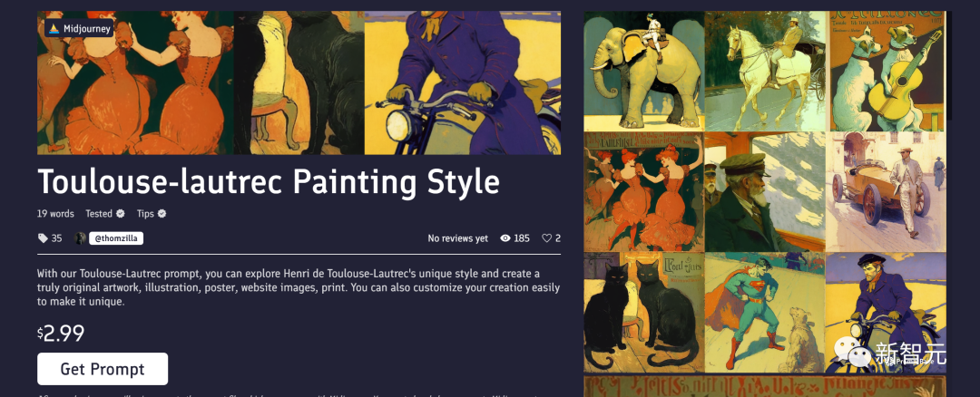
Task: Click the eye views icon
Action: [x=505, y=237]
